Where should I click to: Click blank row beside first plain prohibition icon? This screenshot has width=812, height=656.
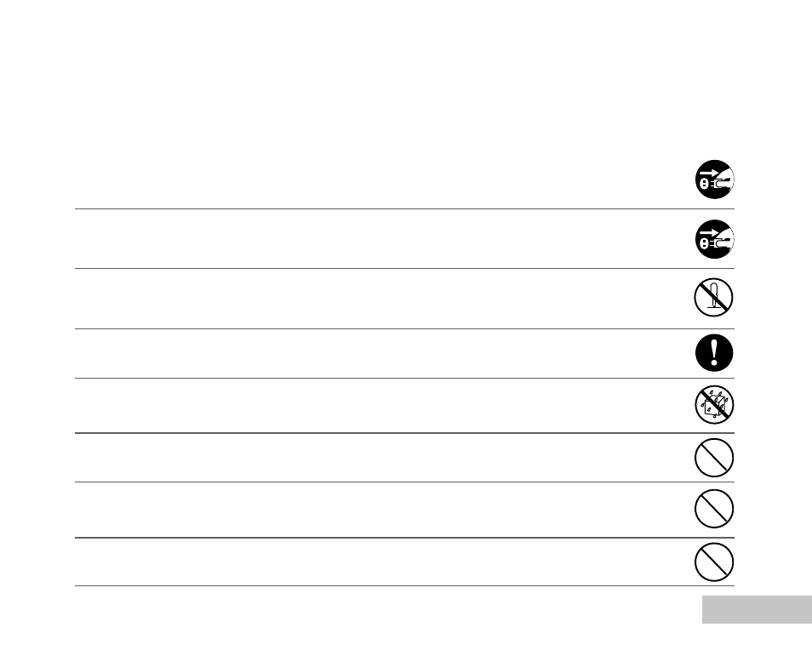pos(384,458)
